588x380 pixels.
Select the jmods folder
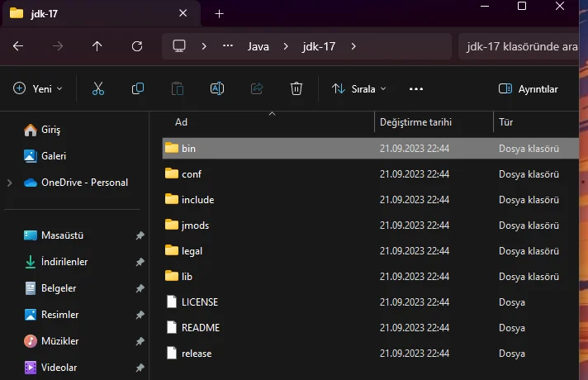[x=371, y=225]
